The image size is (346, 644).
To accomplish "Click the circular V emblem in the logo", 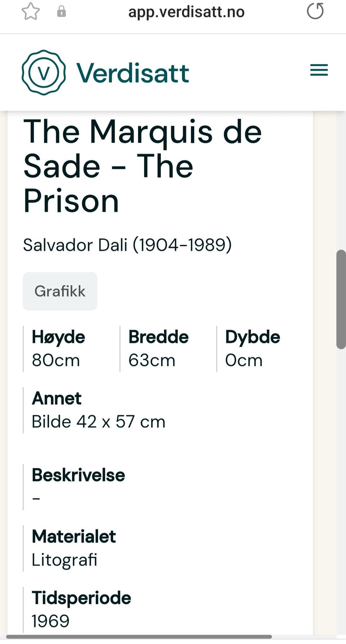I will click(43, 72).
